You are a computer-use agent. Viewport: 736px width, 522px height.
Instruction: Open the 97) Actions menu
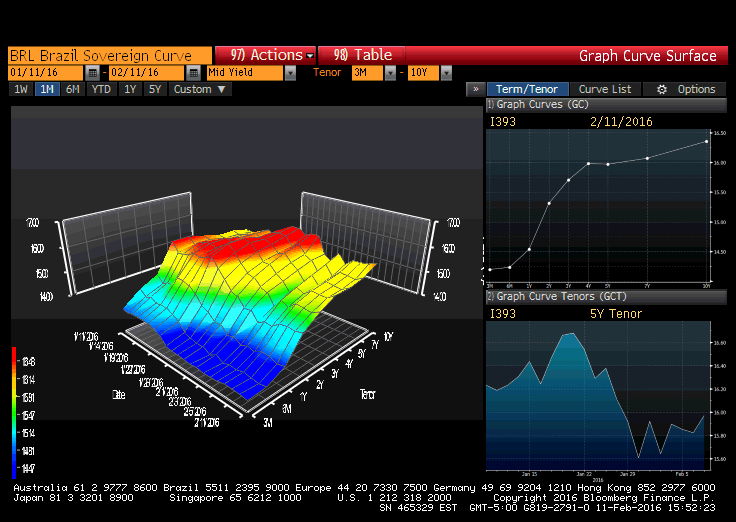[266, 55]
